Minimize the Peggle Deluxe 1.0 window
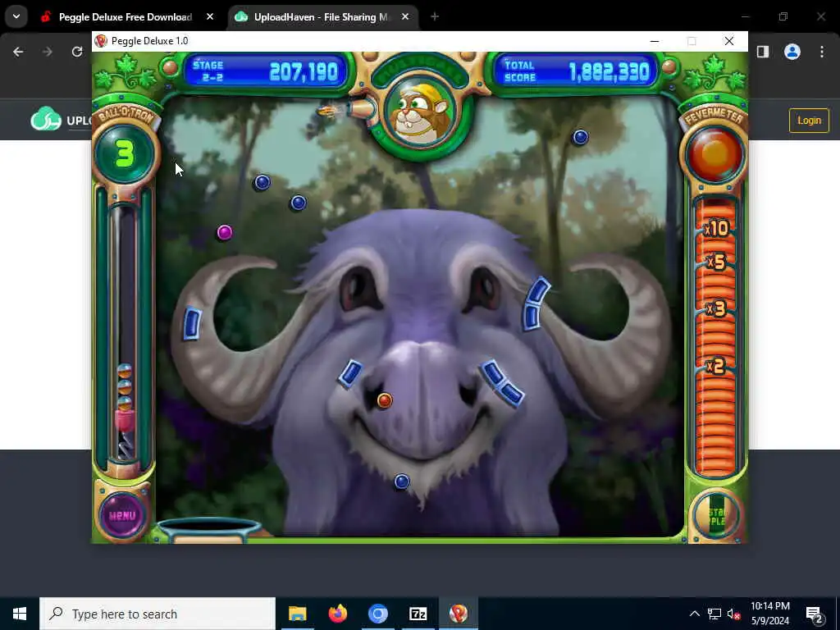Image resolution: width=840 pixels, height=630 pixels. pyautogui.click(x=654, y=41)
